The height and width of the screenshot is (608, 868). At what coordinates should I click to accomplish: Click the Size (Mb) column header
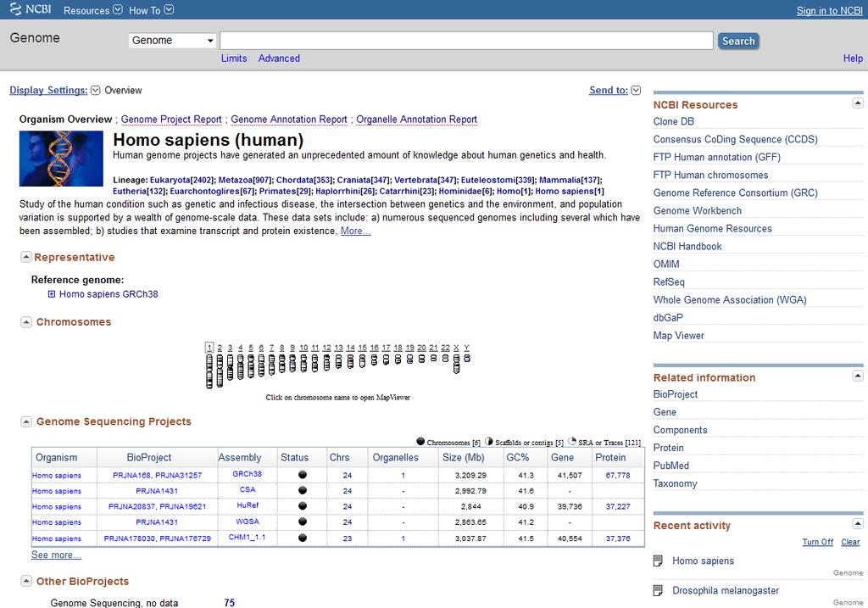click(464, 457)
